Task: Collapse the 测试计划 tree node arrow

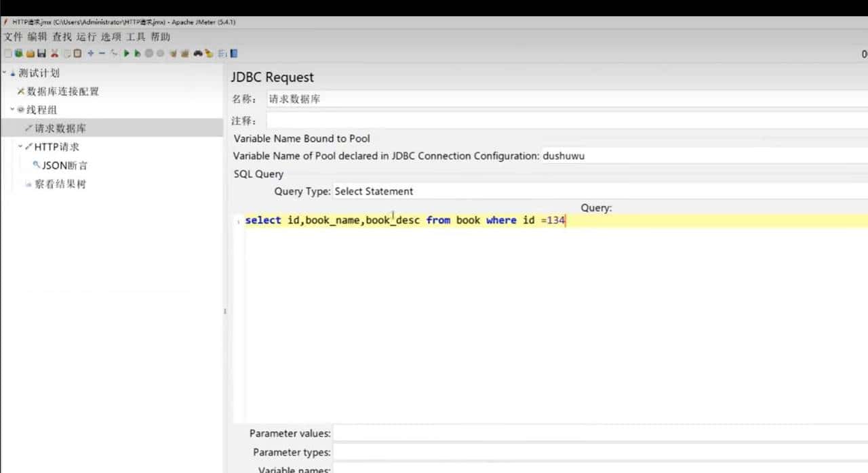Action: point(4,73)
